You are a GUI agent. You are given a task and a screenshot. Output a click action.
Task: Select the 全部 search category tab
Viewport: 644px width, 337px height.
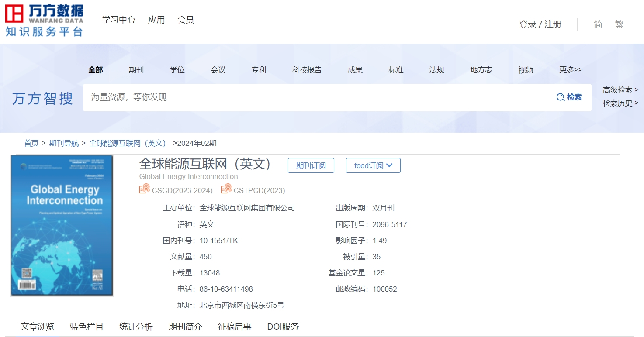pyautogui.click(x=96, y=70)
